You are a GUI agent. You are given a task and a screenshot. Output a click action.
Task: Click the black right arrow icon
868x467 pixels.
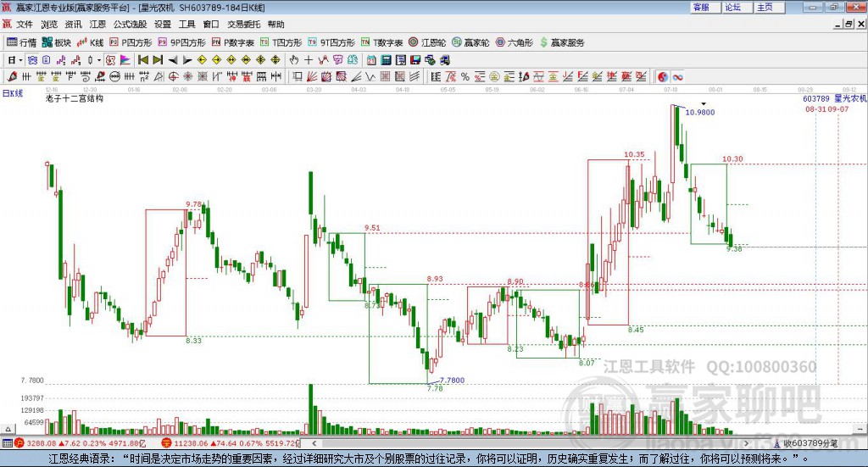(187, 60)
